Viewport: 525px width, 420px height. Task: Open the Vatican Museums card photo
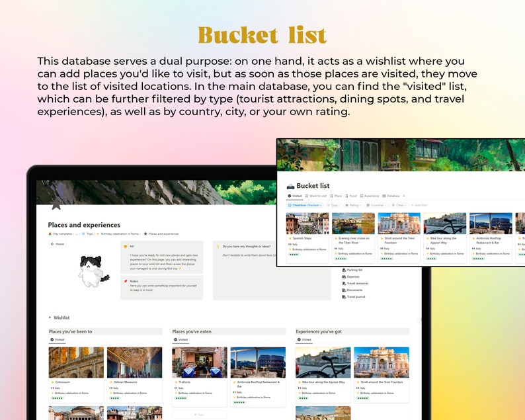(134, 362)
